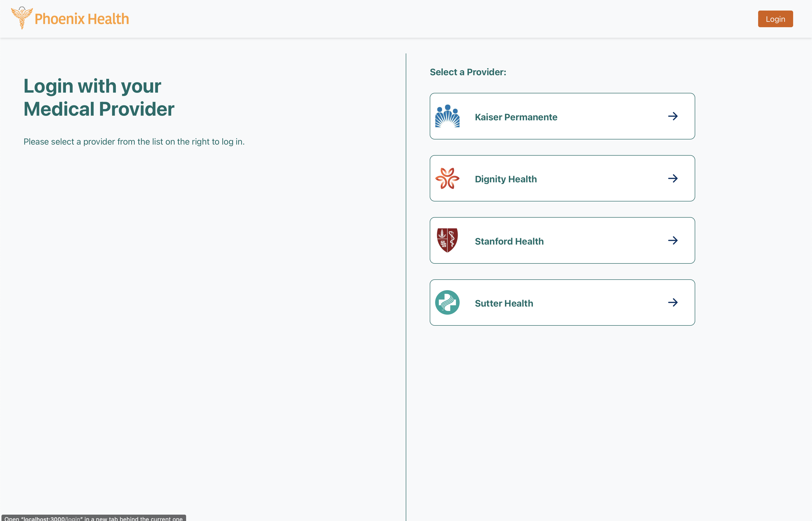Click the arrow on Dignity Health card
812x521 pixels.
(673, 178)
